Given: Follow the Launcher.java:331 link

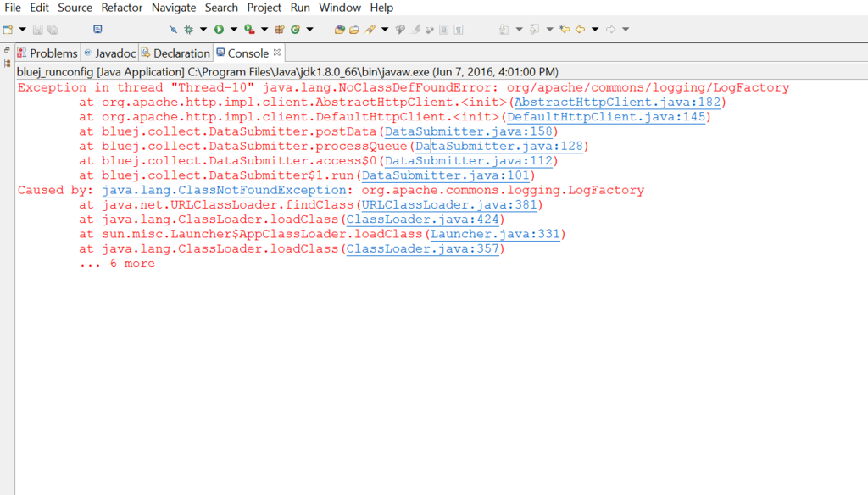Looking at the screenshot, I should 495,234.
